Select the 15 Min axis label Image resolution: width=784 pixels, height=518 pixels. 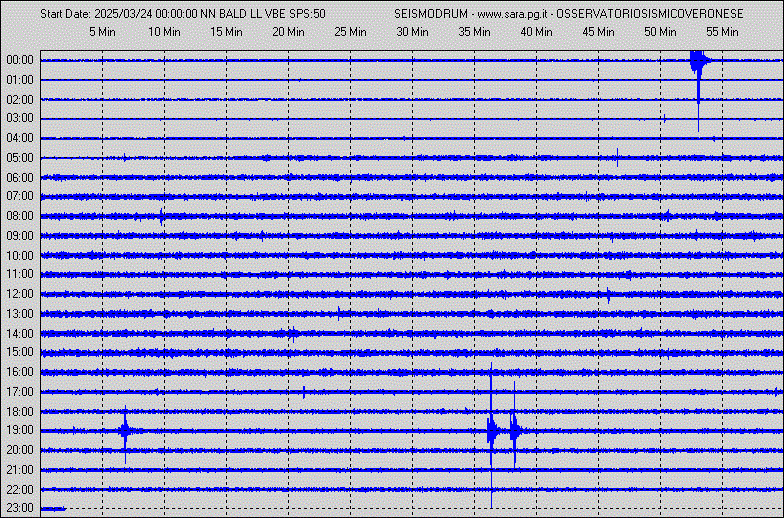pyautogui.click(x=226, y=32)
